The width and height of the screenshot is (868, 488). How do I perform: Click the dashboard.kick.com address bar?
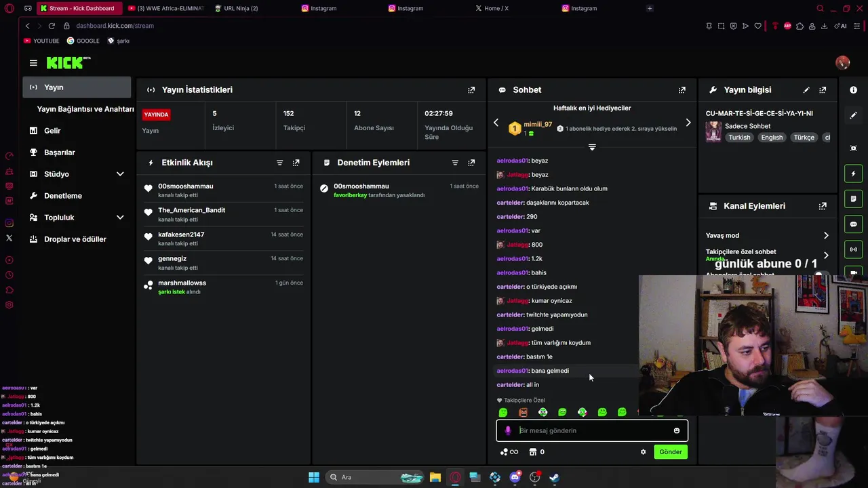[x=115, y=26]
